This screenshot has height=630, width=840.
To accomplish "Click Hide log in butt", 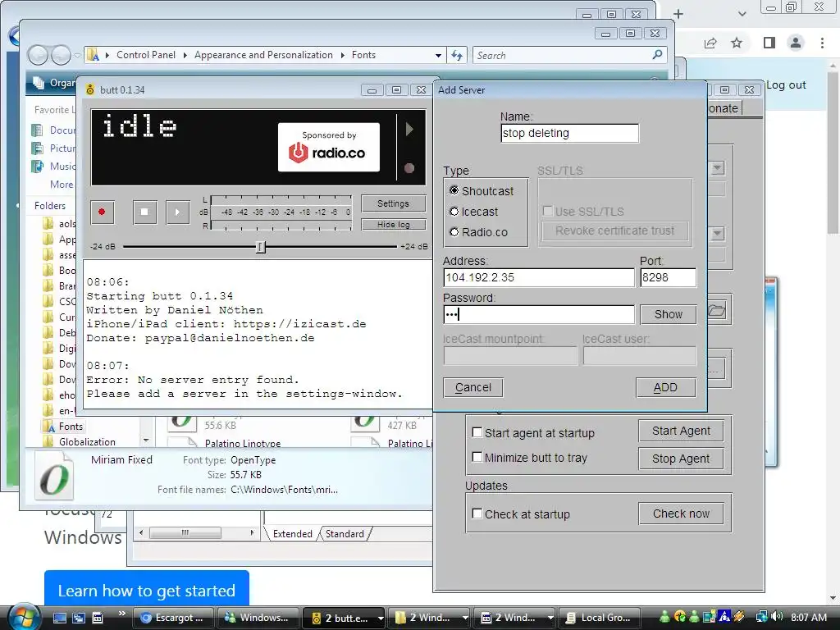I will (393, 225).
